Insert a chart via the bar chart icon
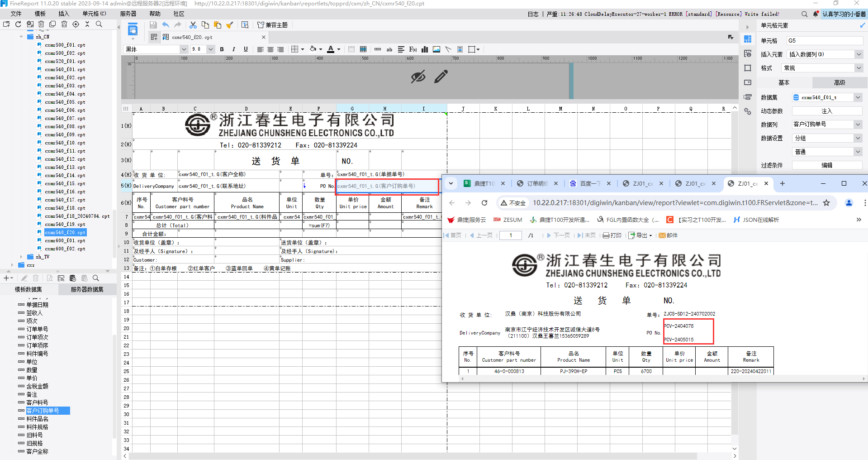Screen dimensions: 868x460 click(425, 49)
